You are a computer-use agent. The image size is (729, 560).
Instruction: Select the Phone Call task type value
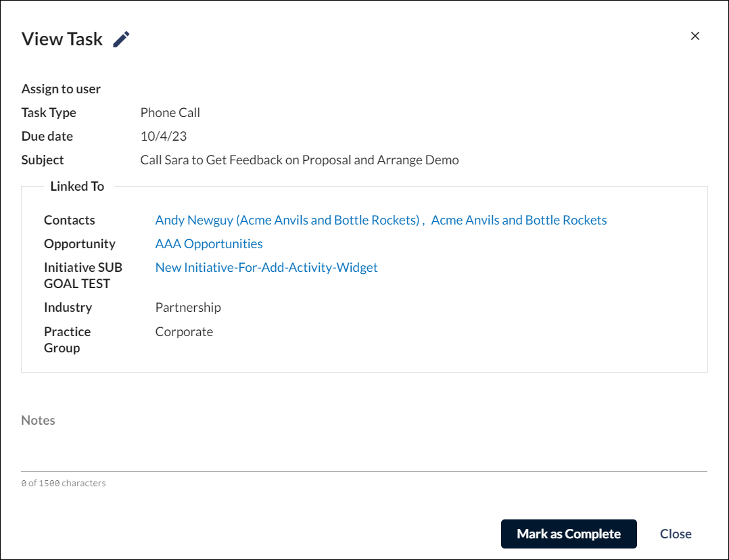[170, 112]
